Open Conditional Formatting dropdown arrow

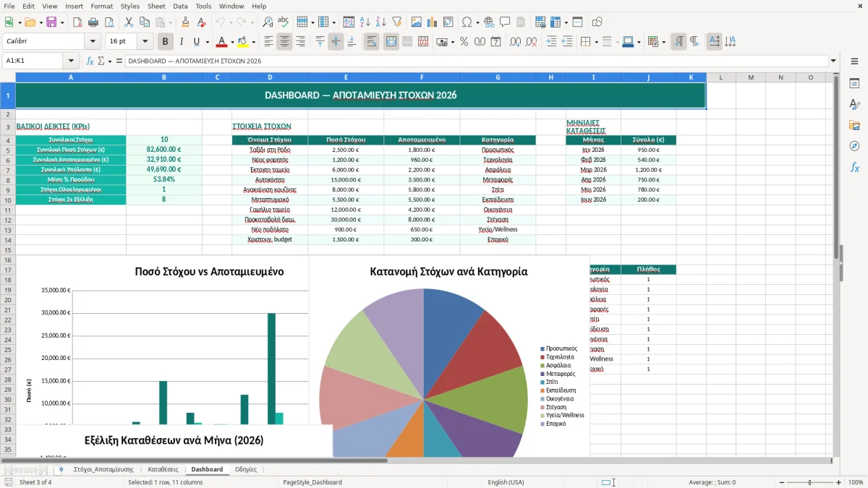pyautogui.click(x=663, y=42)
